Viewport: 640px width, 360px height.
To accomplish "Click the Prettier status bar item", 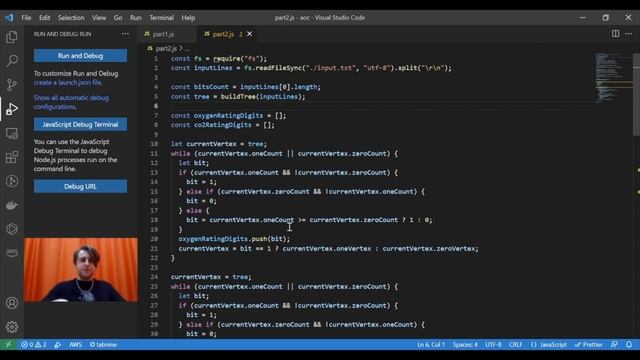I will pyautogui.click(x=589, y=344).
